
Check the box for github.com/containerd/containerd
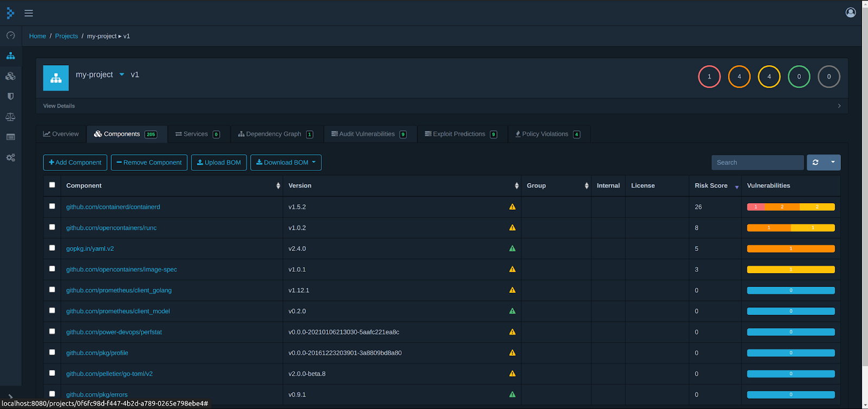coord(52,206)
